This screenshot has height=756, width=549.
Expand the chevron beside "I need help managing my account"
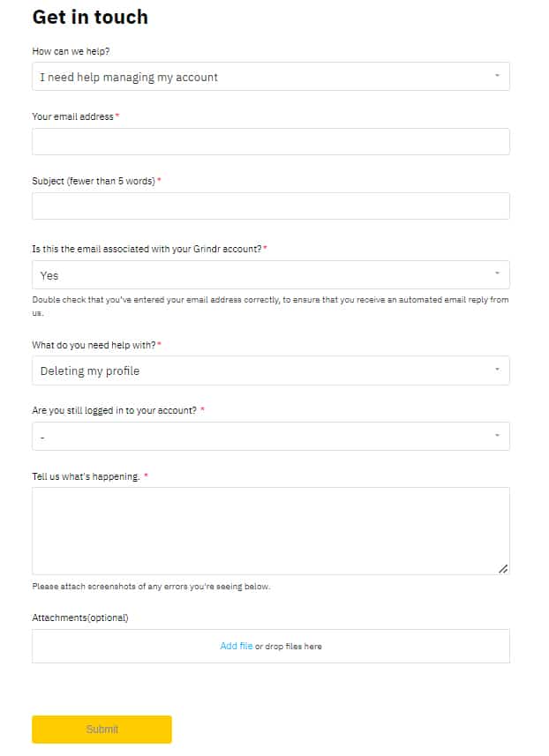497,76
